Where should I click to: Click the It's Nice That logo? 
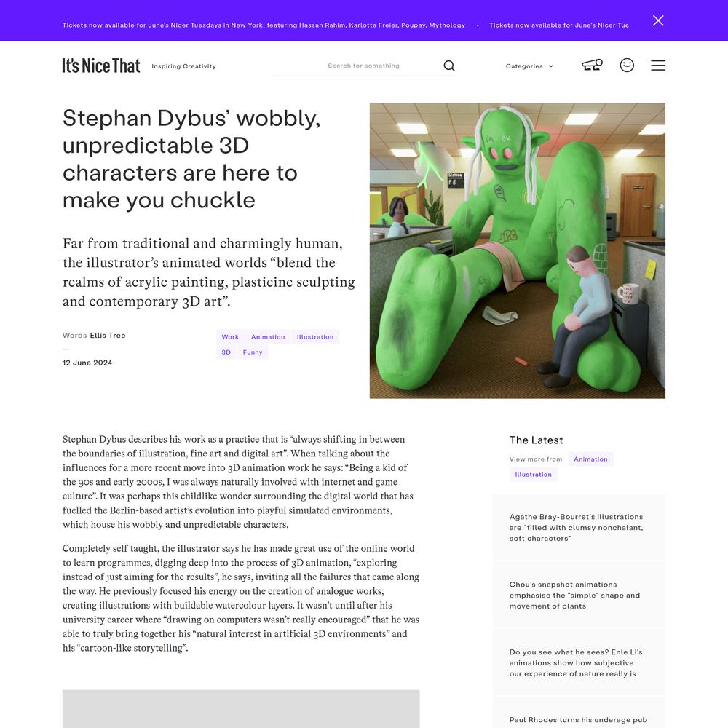click(x=101, y=66)
